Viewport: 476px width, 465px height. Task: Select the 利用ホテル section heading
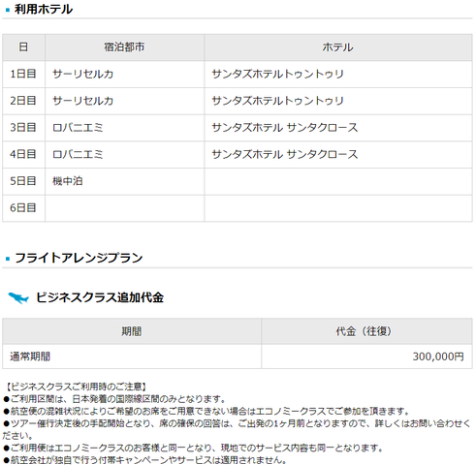[x=44, y=9]
